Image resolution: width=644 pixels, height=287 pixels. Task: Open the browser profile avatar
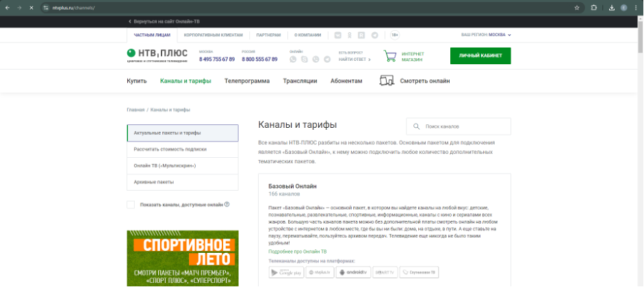(x=624, y=8)
